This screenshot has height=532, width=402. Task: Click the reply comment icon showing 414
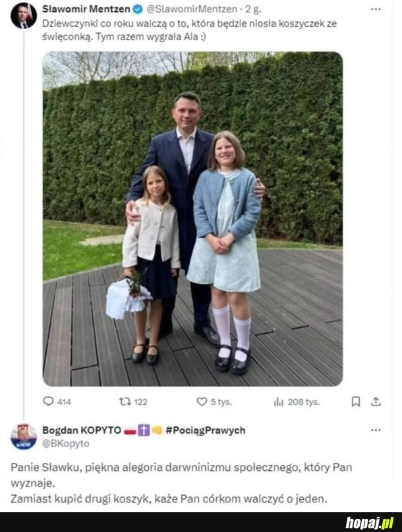(x=48, y=402)
